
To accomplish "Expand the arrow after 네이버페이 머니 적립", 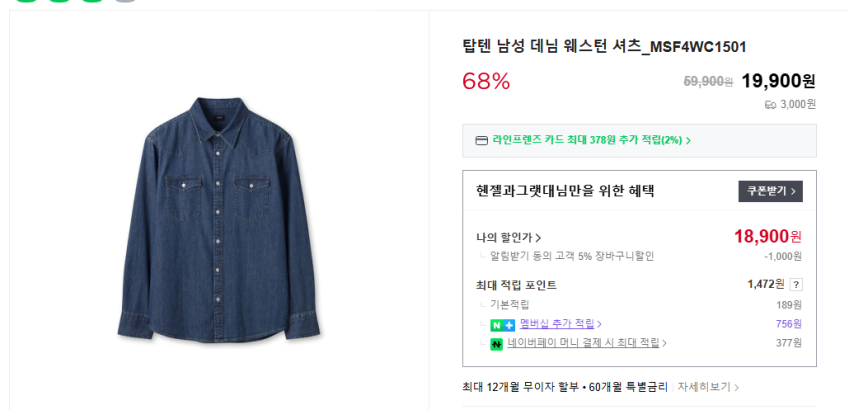I will (x=665, y=344).
